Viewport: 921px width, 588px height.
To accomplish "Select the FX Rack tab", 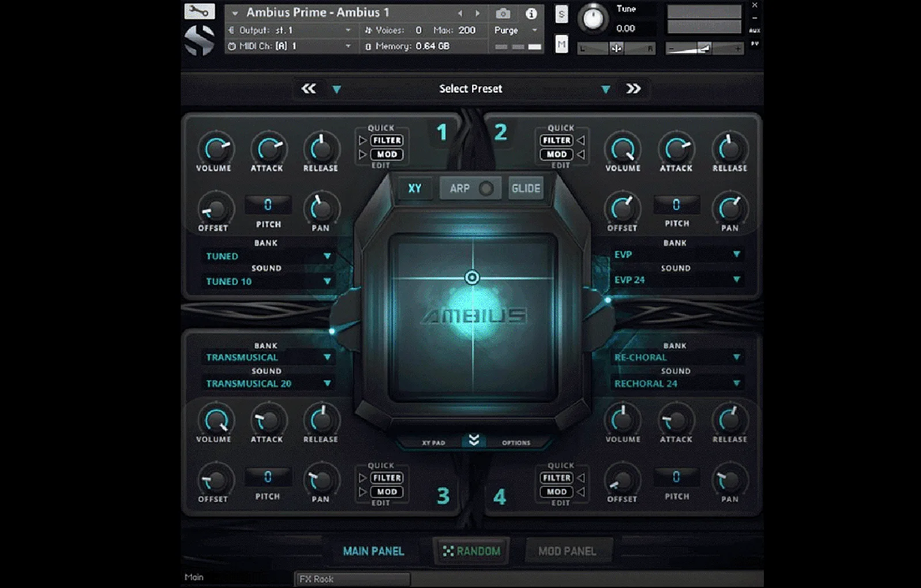I will pyautogui.click(x=352, y=579).
